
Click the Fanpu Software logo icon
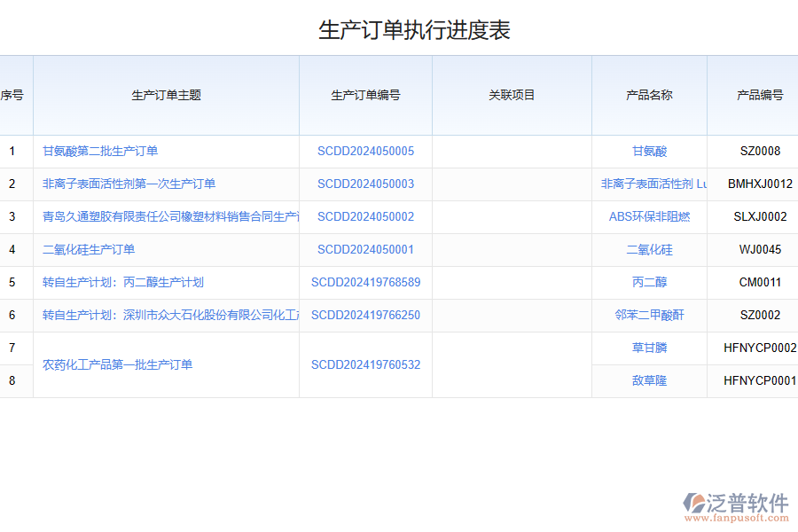(x=694, y=503)
